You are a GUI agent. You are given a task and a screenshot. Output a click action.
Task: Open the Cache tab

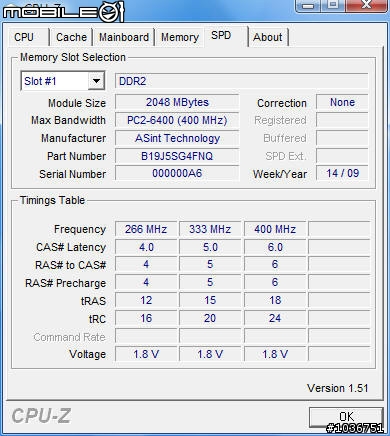point(71,37)
